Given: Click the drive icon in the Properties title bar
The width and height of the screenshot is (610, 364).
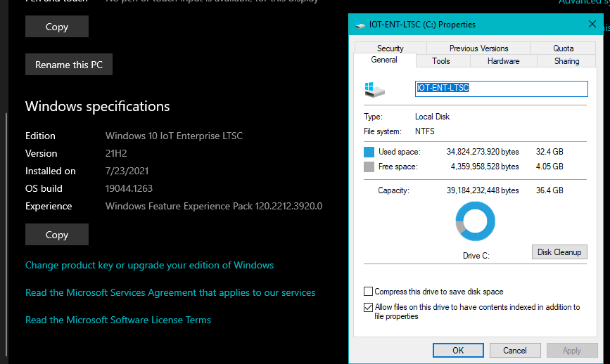Looking at the screenshot, I should click(x=360, y=25).
